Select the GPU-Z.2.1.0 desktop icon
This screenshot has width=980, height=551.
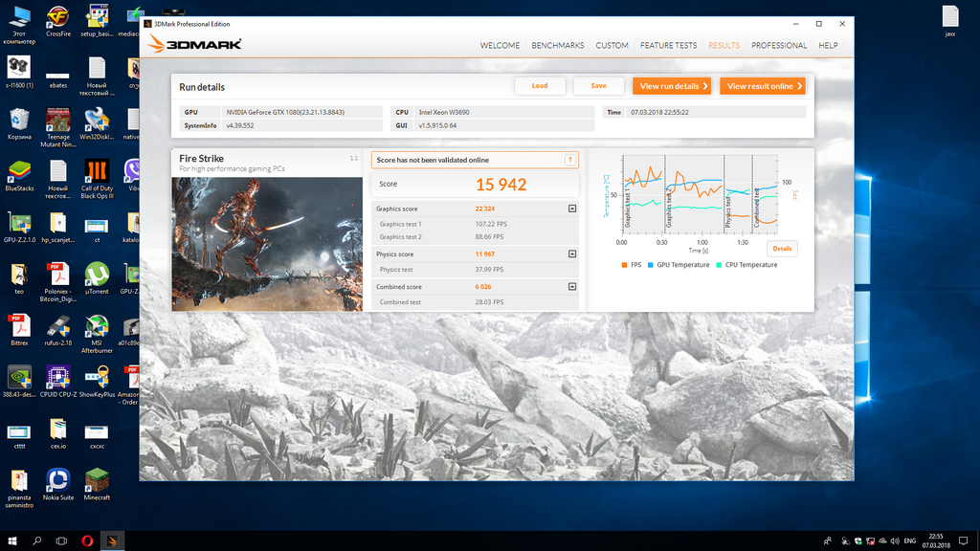tap(19, 228)
